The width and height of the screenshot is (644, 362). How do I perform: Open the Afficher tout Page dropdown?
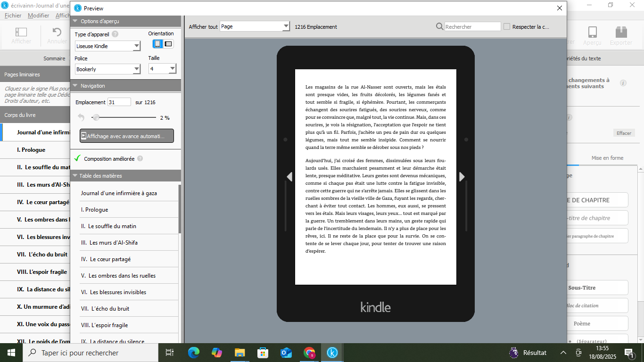coord(285,27)
